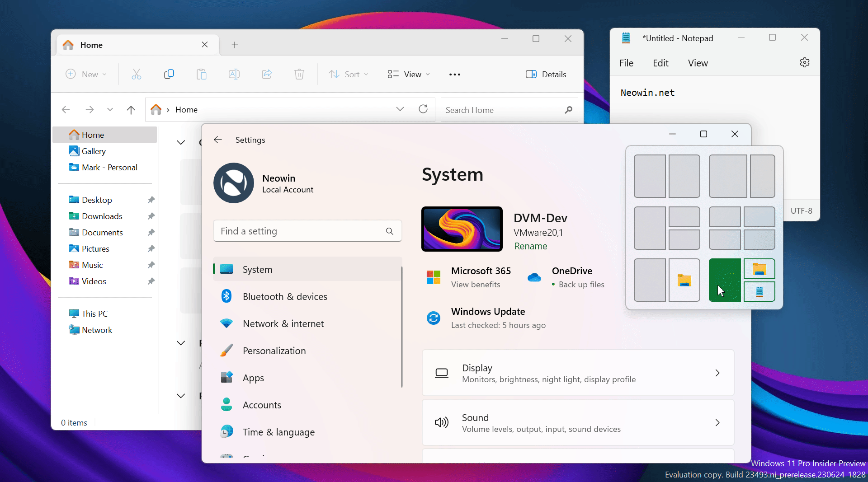Expand the Sort dropdown in File Explorer
868x482 pixels.
click(348, 74)
